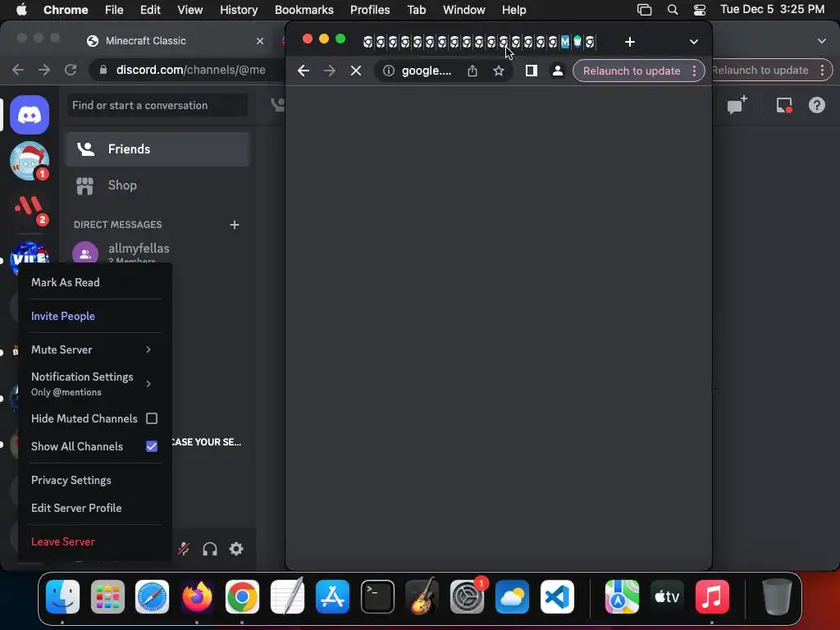Stop loading page in front Chrome window
The image size is (840, 630).
point(356,71)
